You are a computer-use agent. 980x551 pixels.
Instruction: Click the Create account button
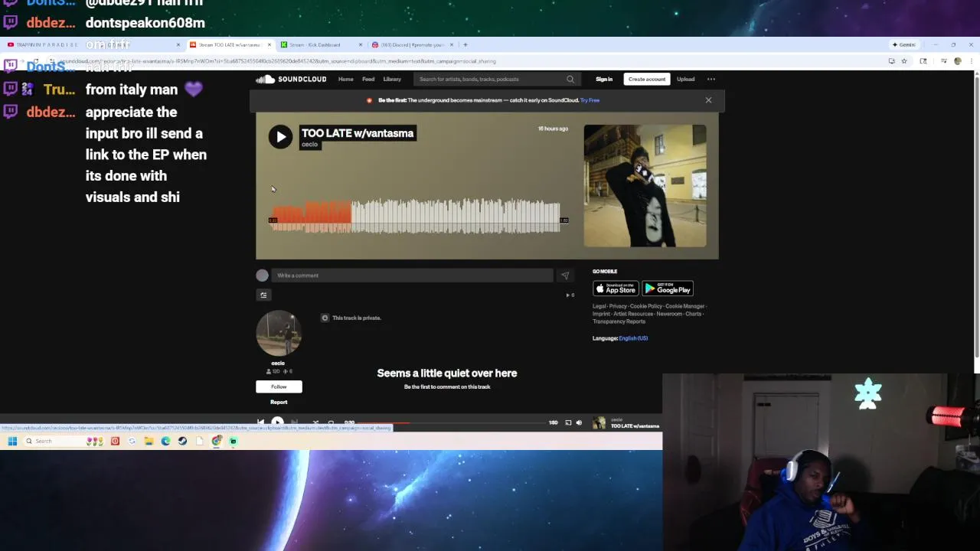[x=647, y=79]
